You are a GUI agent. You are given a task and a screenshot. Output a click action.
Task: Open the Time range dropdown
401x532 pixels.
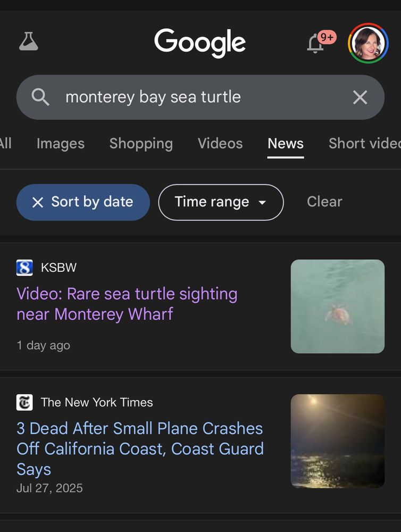[220, 202]
